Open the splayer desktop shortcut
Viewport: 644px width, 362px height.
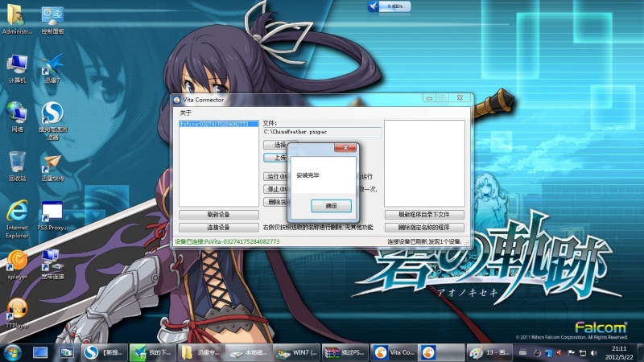tap(17, 265)
